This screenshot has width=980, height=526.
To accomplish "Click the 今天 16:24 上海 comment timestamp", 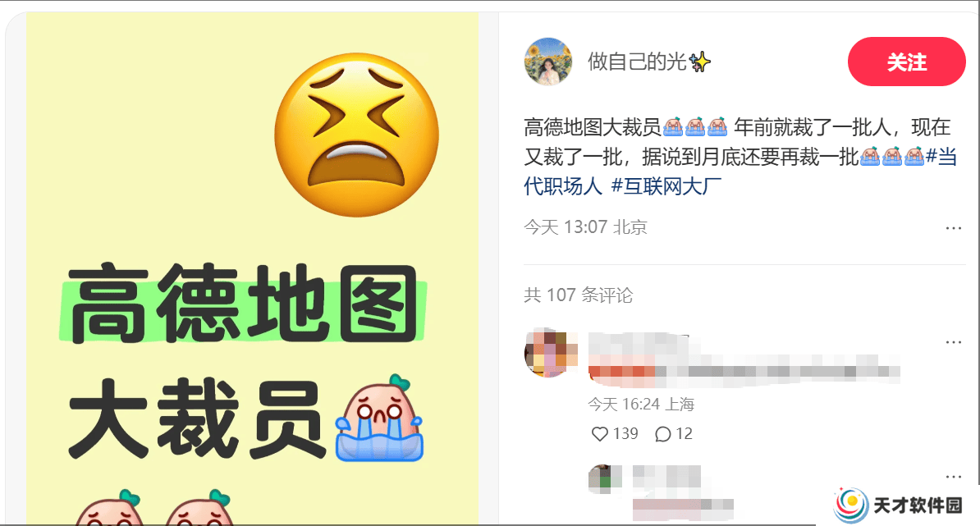I will [x=641, y=405].
